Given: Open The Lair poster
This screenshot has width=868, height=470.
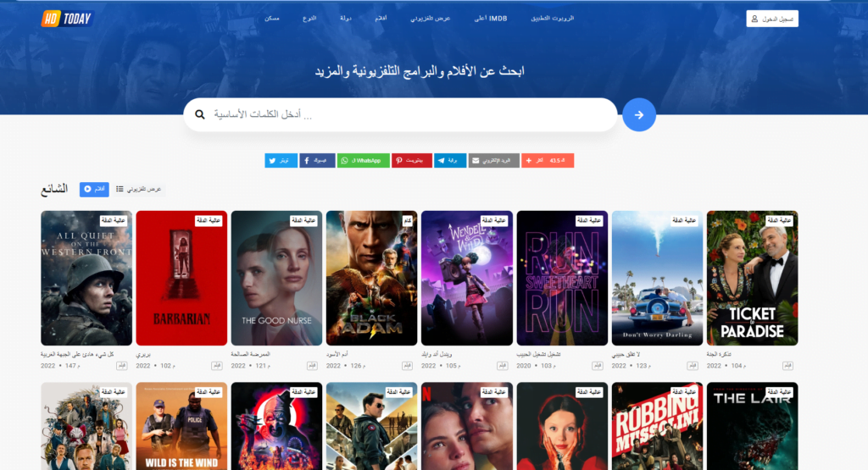Looking at the screenshot, I should tap(753, 426).
